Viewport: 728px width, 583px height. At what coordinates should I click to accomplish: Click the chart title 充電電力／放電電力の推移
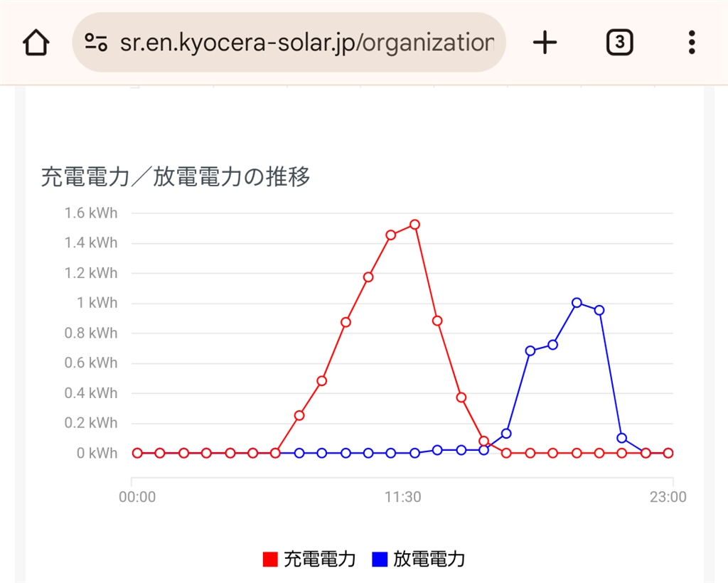point(176,176)
